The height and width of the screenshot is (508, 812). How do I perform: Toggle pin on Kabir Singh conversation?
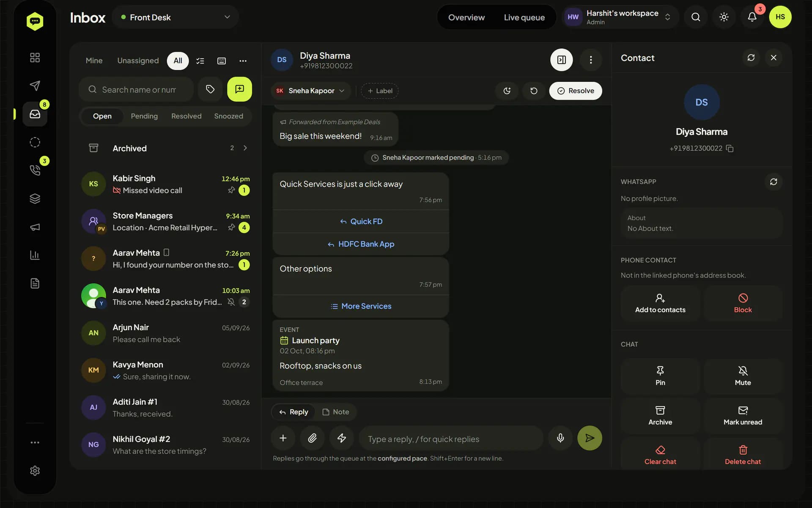(x=231, y=190)
